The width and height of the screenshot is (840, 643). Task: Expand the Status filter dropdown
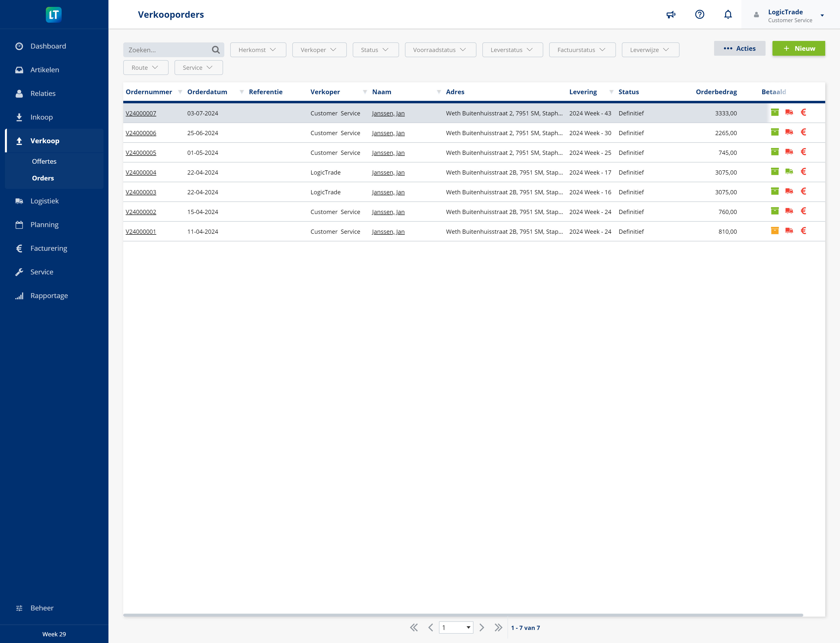coord(376,50)
